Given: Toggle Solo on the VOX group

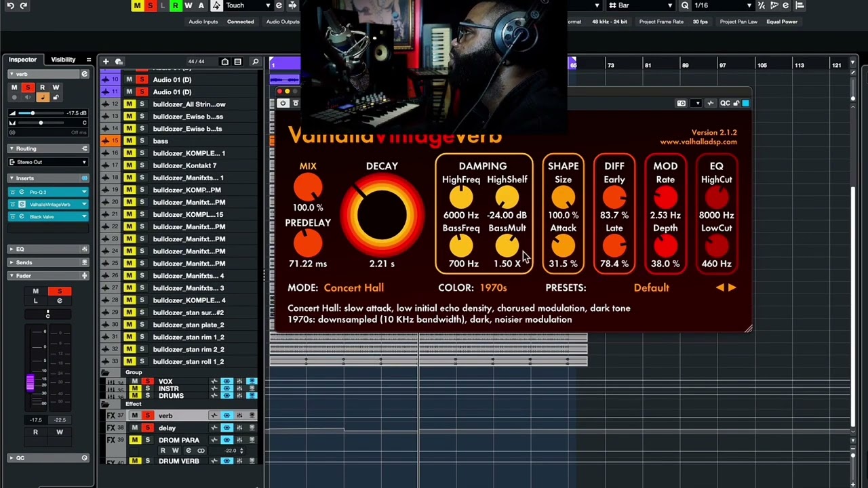Looking at the screenshot, I should (x=147, y=382).
